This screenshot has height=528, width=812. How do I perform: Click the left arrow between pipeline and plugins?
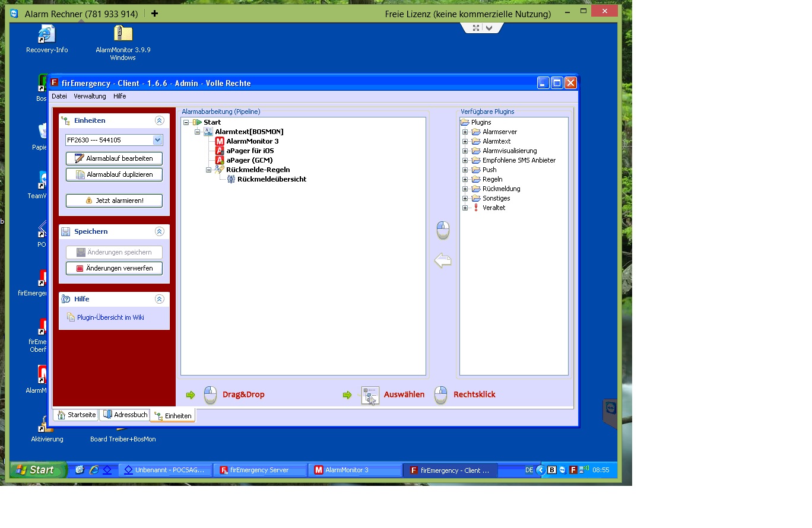443,260
